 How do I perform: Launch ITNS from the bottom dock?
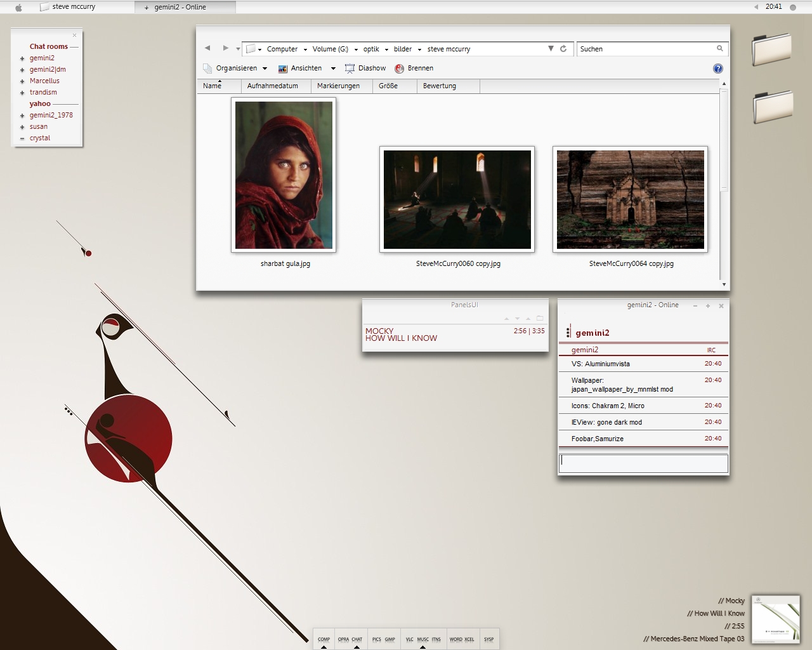coord(436,639)
